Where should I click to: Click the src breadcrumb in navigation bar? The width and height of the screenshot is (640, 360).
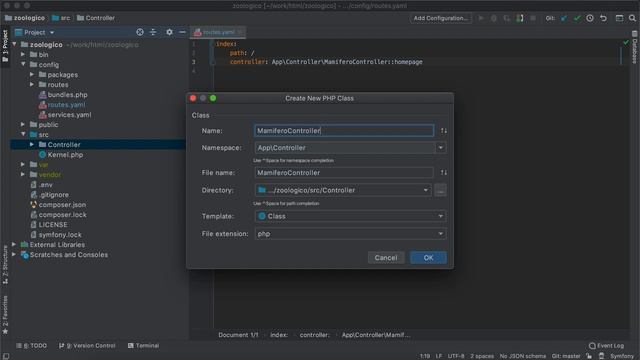click(x=61, y=18)
